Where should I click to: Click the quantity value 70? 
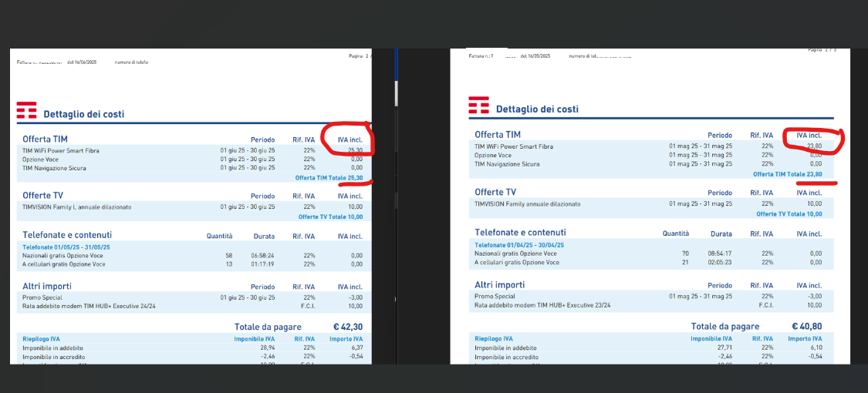[685, 254]
